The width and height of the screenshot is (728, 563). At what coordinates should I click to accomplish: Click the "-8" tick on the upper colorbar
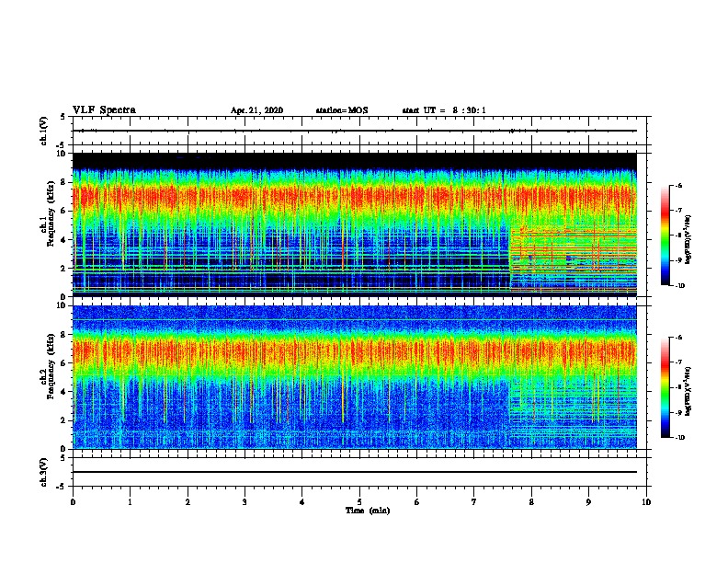(x=678, y=236)
